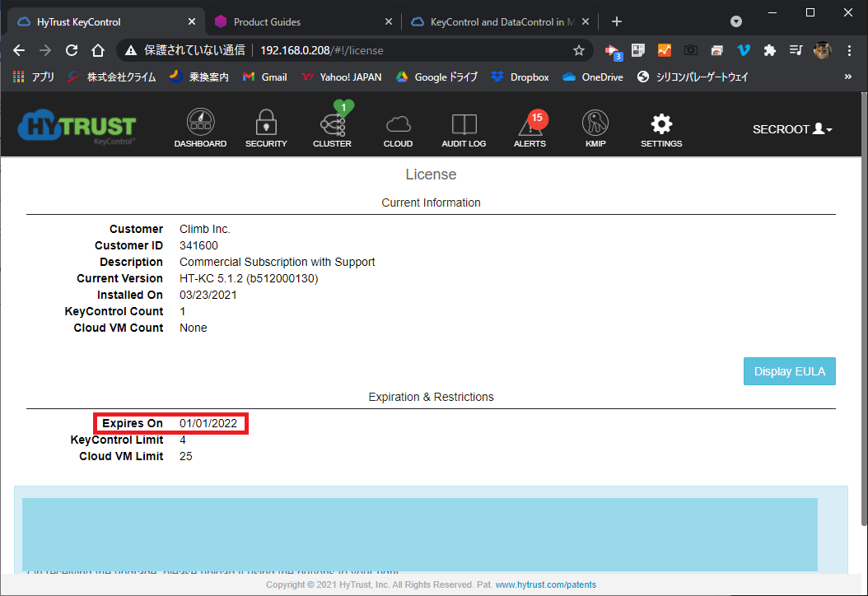The width and height of the screenshot is (868, 596).
Task: Close the HyTrust KeyControl tab
Action: [x=192, y=21]
